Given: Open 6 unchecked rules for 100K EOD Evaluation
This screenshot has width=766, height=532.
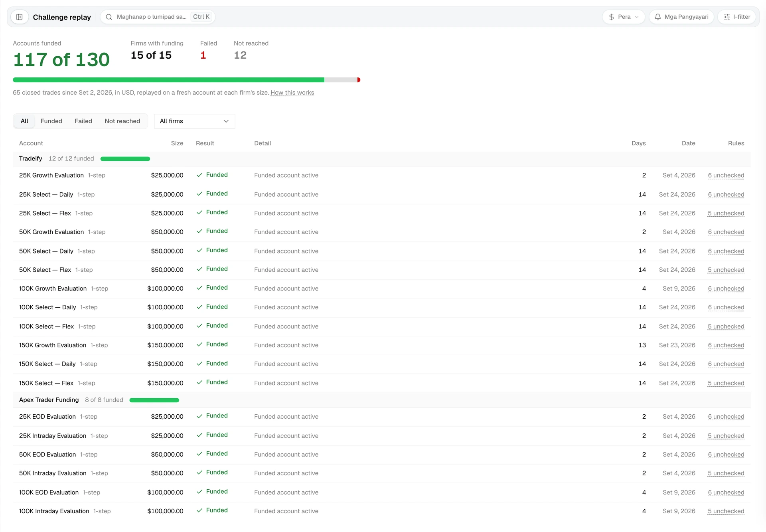Looking at the screenshot, I should click(x=726, y=492).
